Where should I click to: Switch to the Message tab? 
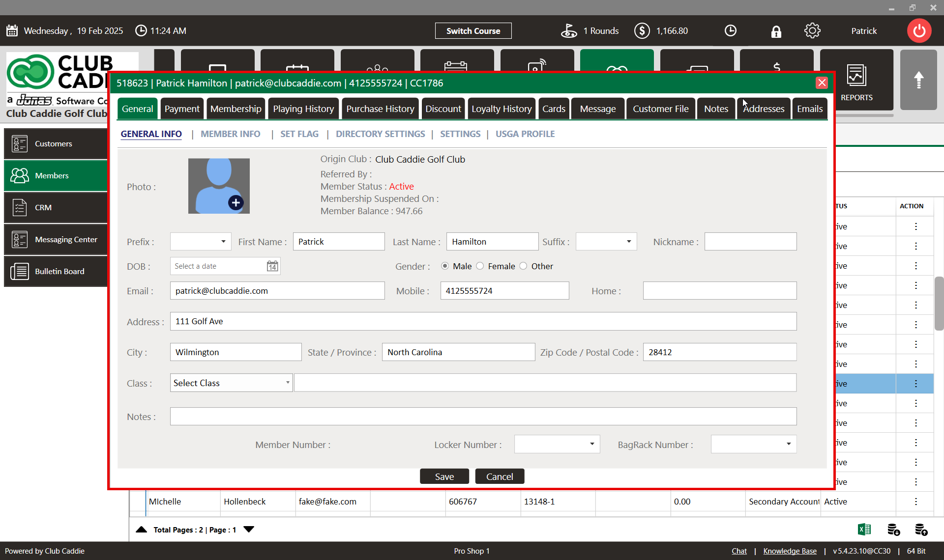(x=597, y=109)
